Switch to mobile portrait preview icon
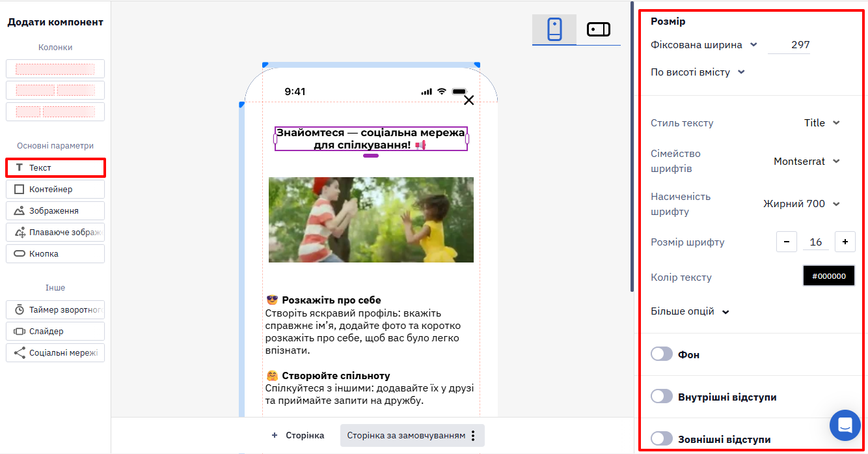The width and height of the screenshot is (868, 454). pyautogui.click(x=554, y=29)
